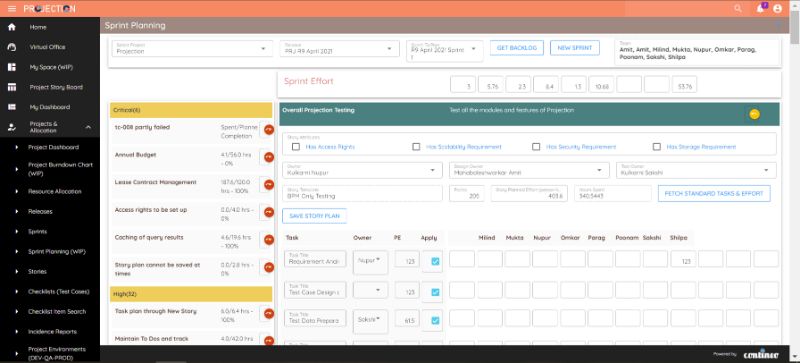Uncheck Apply for Requirement Analysis task

pos(435,261)
